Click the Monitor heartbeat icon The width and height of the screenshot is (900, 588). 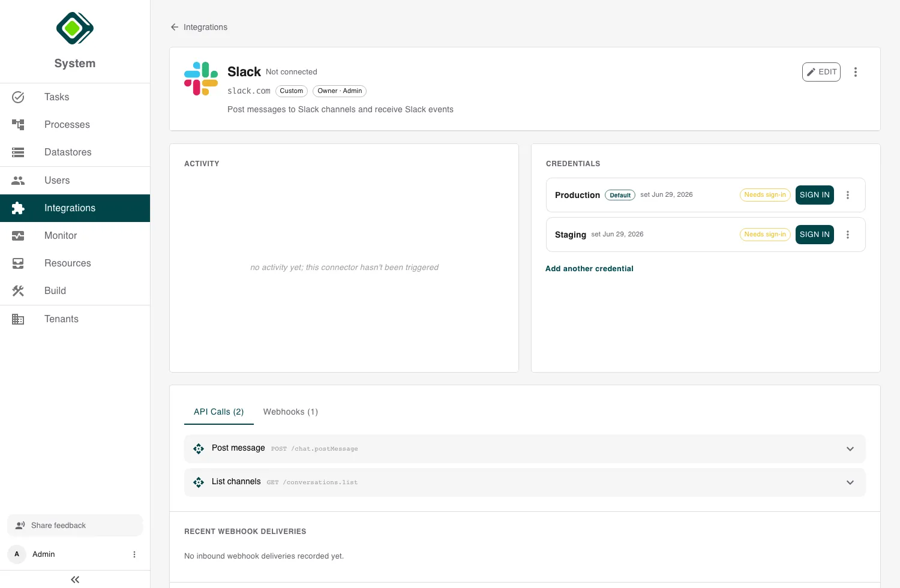pyautogui.click(x=18, y=236)
